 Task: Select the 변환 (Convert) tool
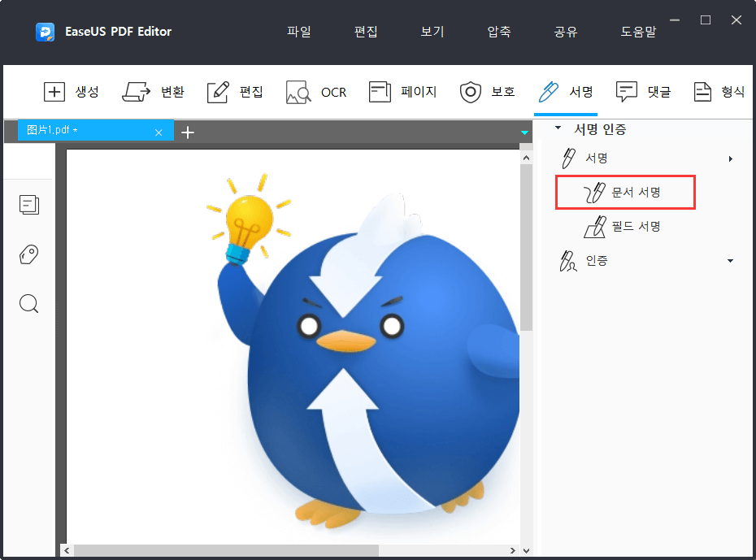point(154,92)
